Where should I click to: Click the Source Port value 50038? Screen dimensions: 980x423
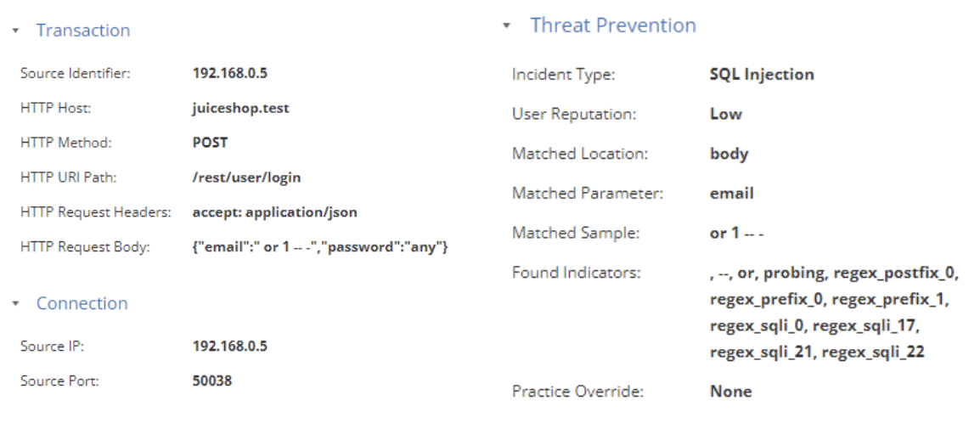point(211,381)
